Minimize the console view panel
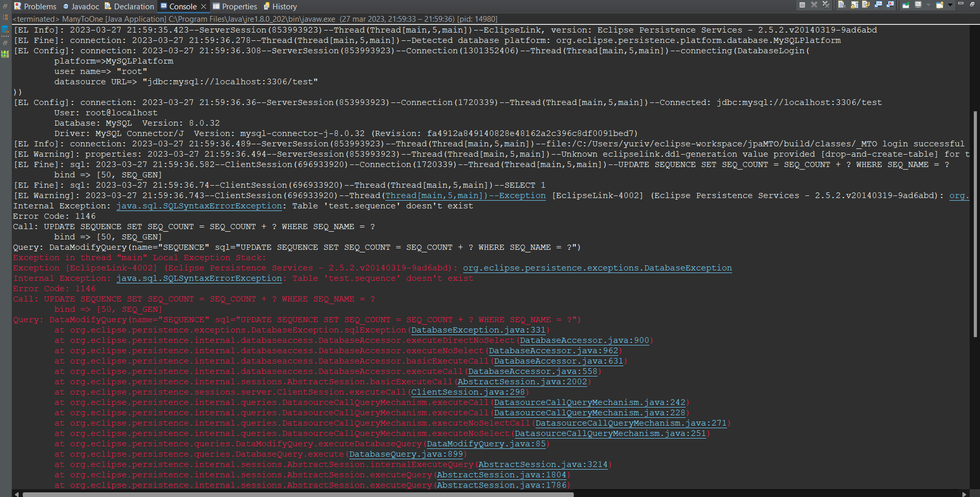 (961, 4)
